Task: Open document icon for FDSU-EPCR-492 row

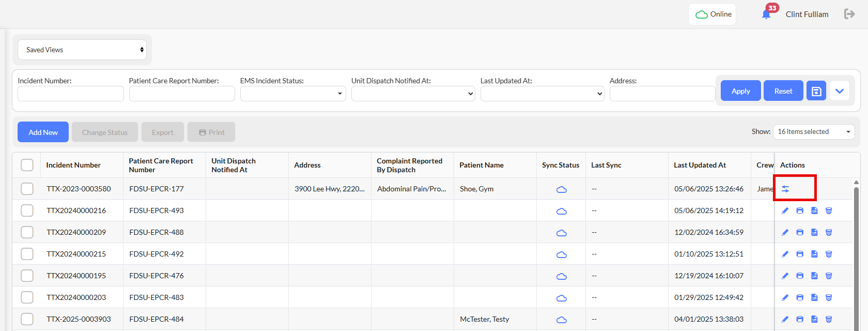Action: 814,254
